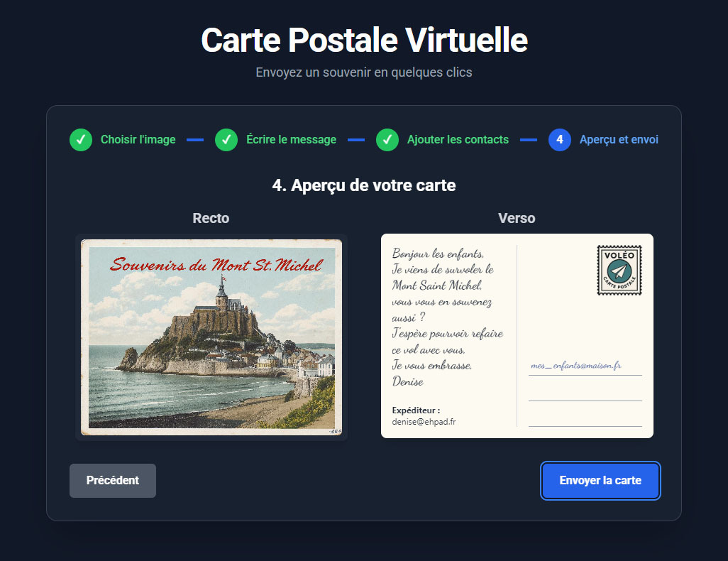The width and height of the screenshot is (728, 561).
Task: Click the sender email denise@ehpad.fr
Action: click(x=424, y=422)
